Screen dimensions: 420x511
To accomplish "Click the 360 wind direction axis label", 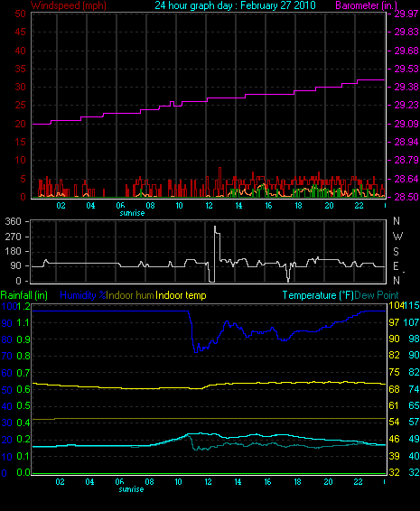I will point(13,221).
